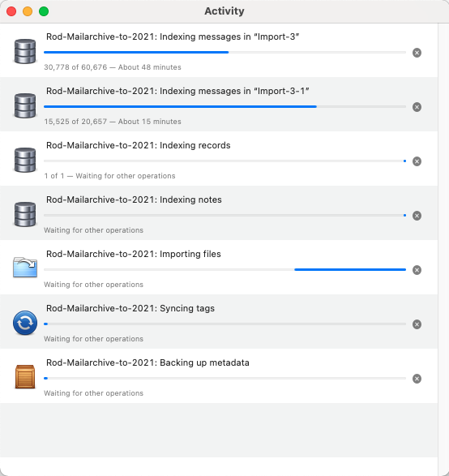Click the database icon for Import-3-1 indexing

(x=25, y=105)
